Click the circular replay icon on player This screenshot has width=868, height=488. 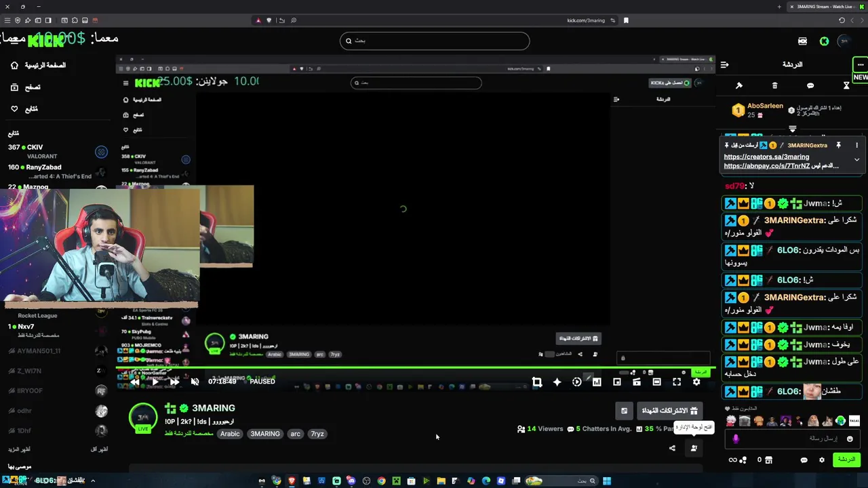tap(576, 382)
